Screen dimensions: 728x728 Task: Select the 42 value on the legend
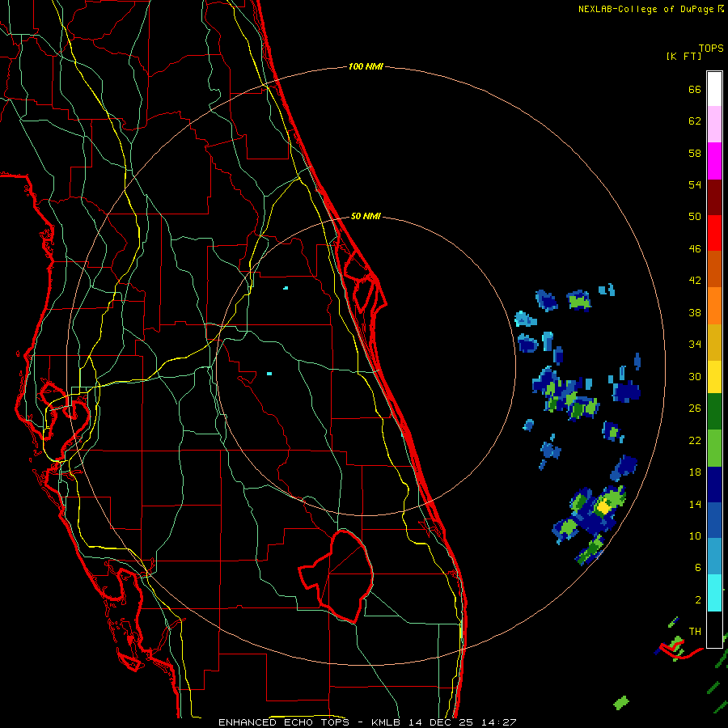click(695, 281)
